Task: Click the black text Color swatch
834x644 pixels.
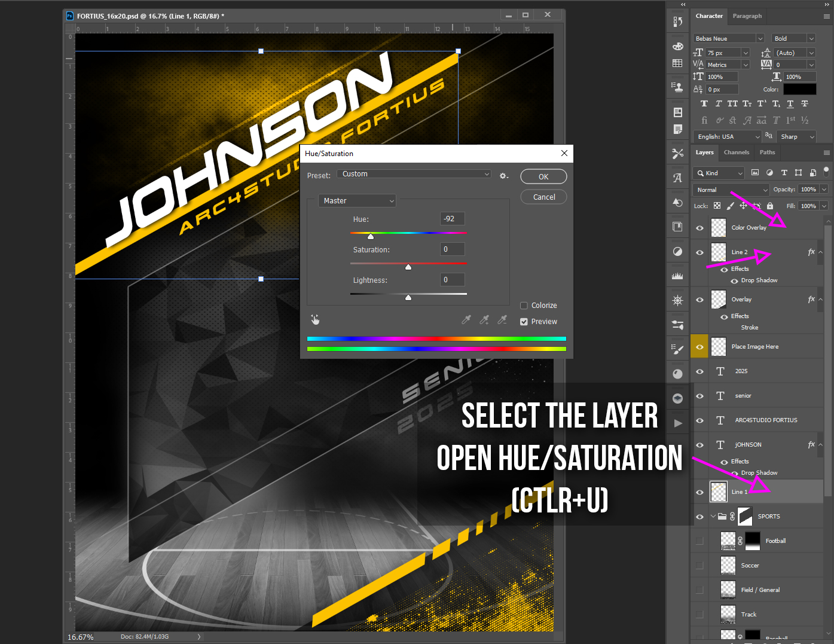Action: pos(799,89)
